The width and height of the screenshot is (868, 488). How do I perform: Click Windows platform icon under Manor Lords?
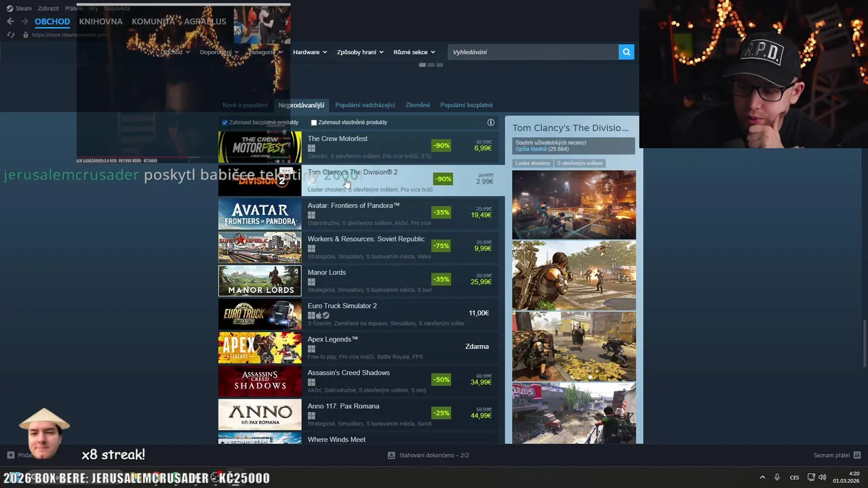311,282
